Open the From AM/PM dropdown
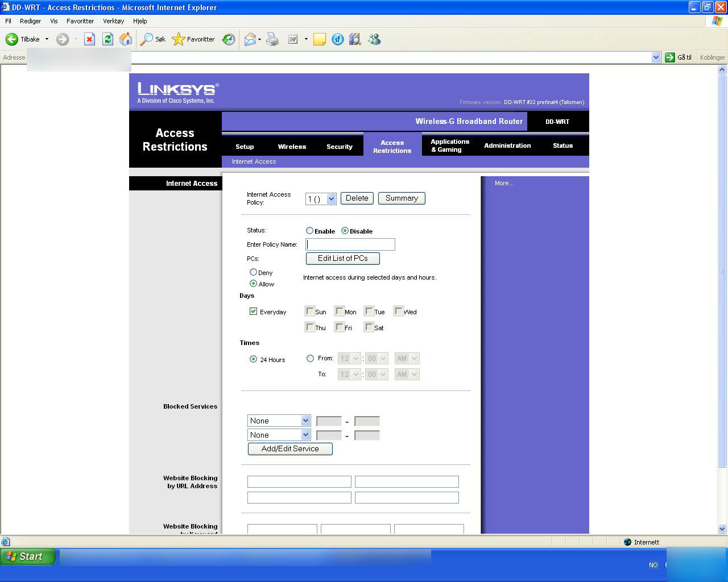 [x=407, y=359]
